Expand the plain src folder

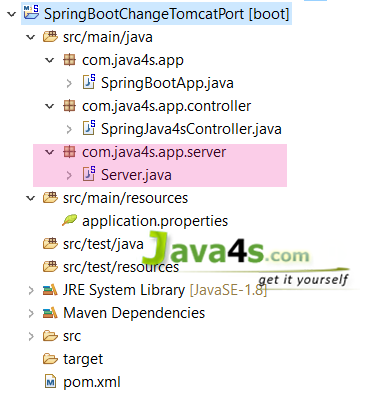click(x=31, y=336)
